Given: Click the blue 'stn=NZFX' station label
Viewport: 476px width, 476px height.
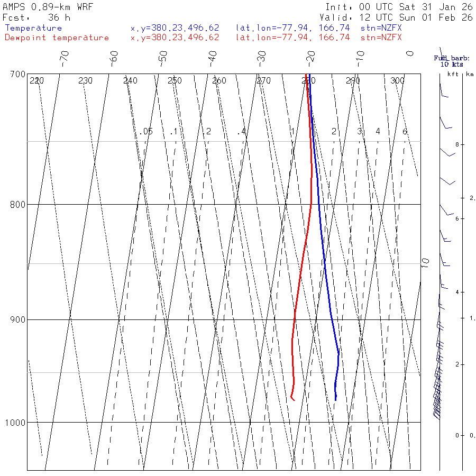Looking at the screenshot, I should click(x=381, y=28).
